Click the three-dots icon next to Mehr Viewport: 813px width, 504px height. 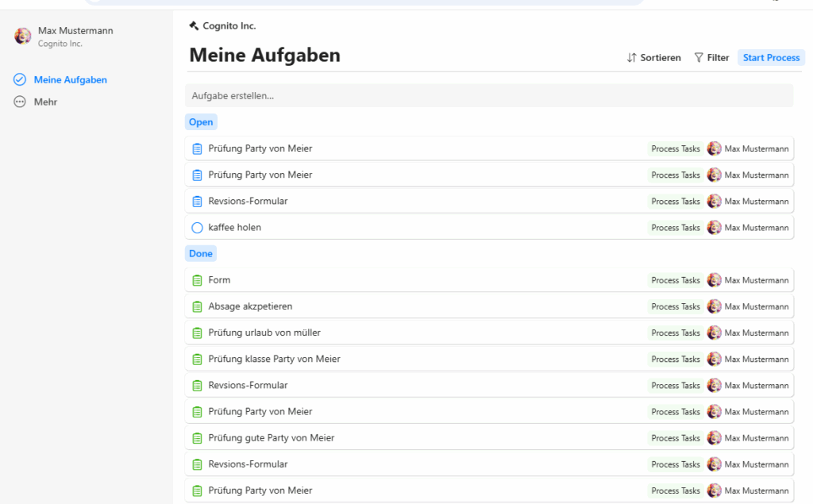(20, 102)
